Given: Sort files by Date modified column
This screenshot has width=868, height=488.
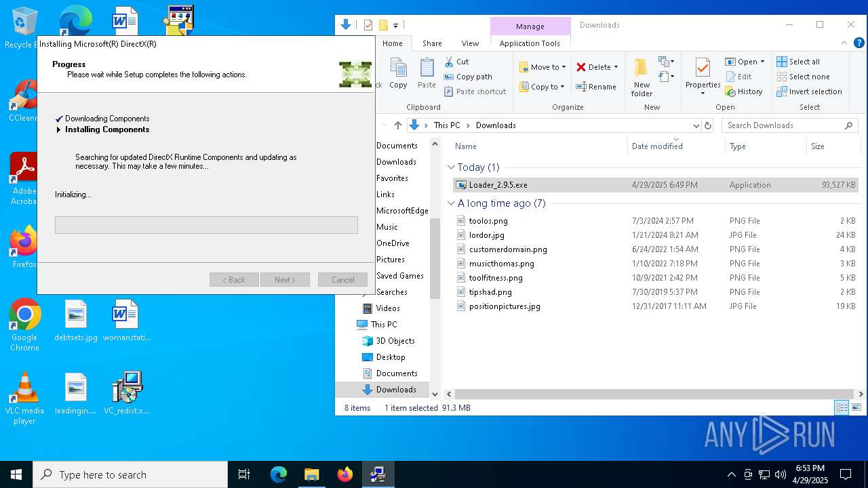Looking at the screenshot, I should tap(657, 146).
